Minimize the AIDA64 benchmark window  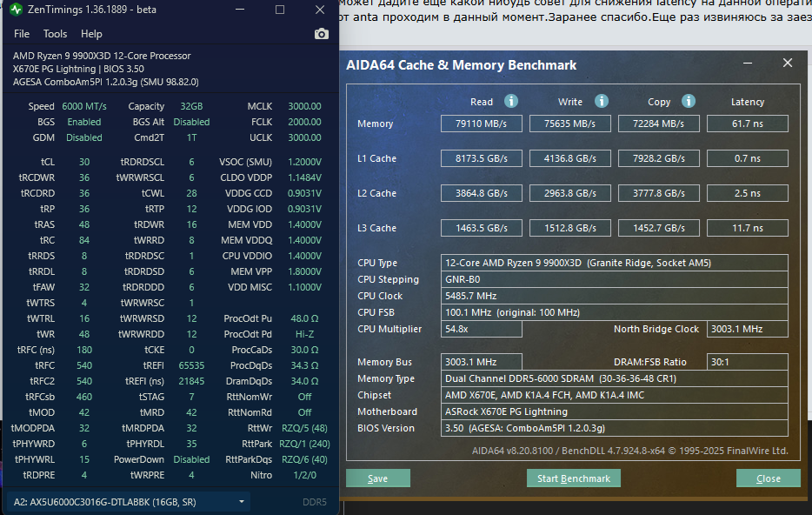pyautogui.click(x=748, y=64)
